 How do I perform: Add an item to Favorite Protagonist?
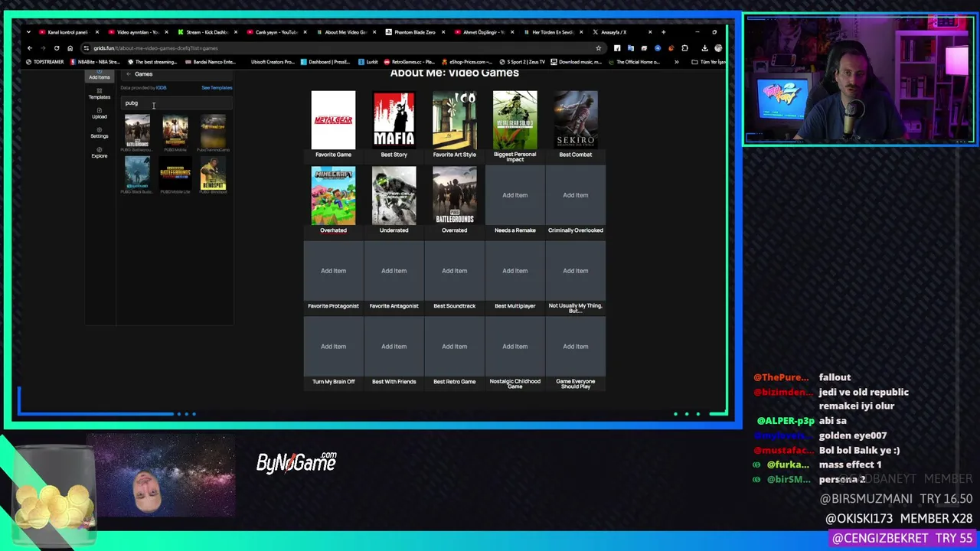[333, 271]
